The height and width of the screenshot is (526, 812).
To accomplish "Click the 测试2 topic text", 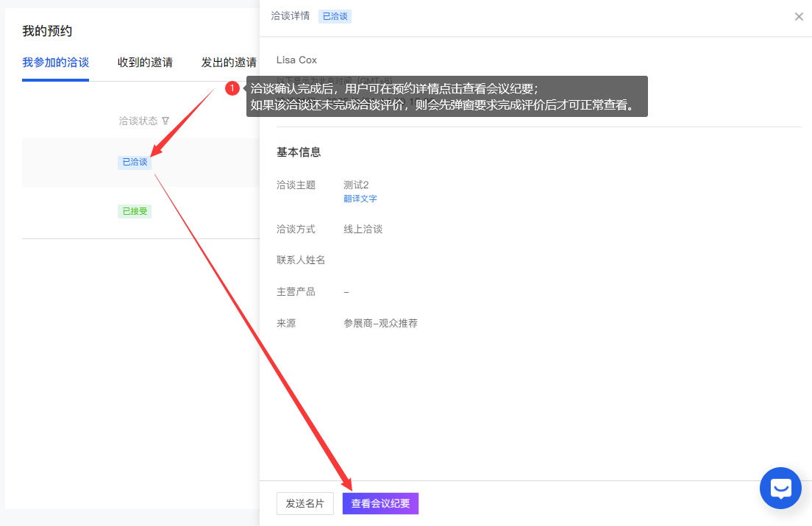I will click(x=356, y=185).
